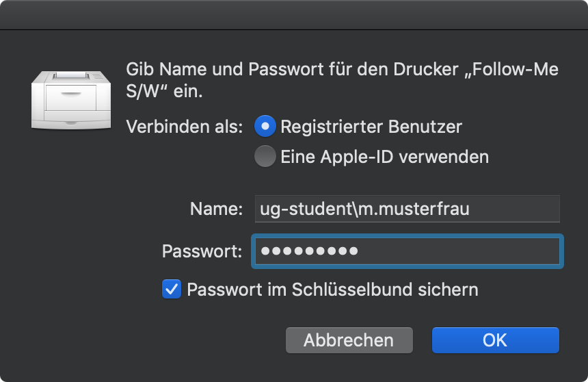Click the Registrierter Benutzer label text
The height and width of the screenshot is (382, 588).
point(371,127)
